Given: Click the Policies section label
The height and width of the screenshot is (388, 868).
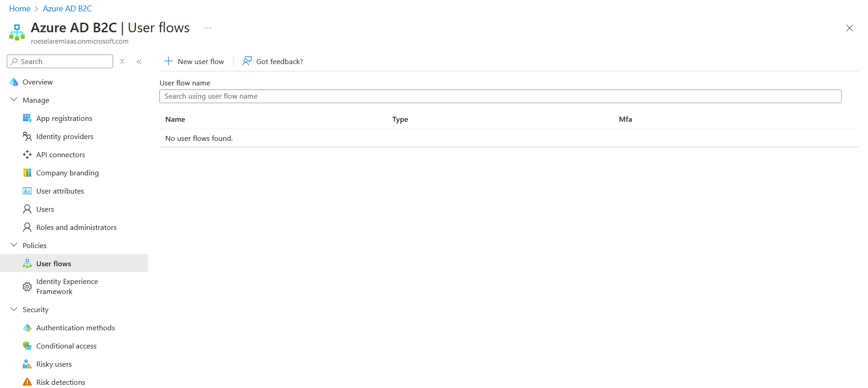Looking at the screenshot, I should 35,245.
